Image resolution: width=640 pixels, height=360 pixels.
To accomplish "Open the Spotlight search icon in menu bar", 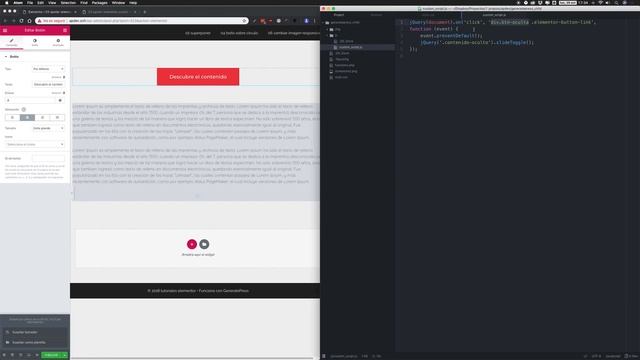I will click(616, 3).
